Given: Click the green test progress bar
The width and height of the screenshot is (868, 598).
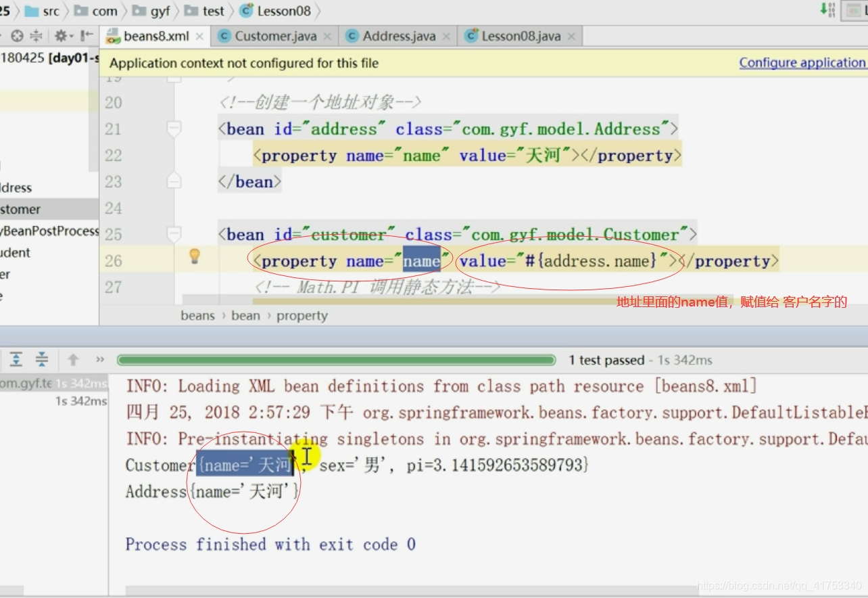Looking at the screenshot, I should [x=336, y=360].
